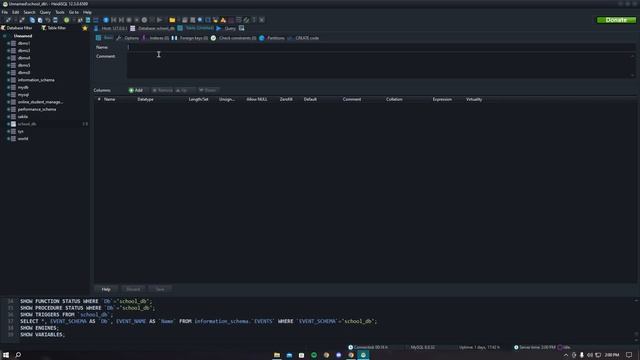
Task: Click the gray X icon ending the toolbar
Action: 262,20
